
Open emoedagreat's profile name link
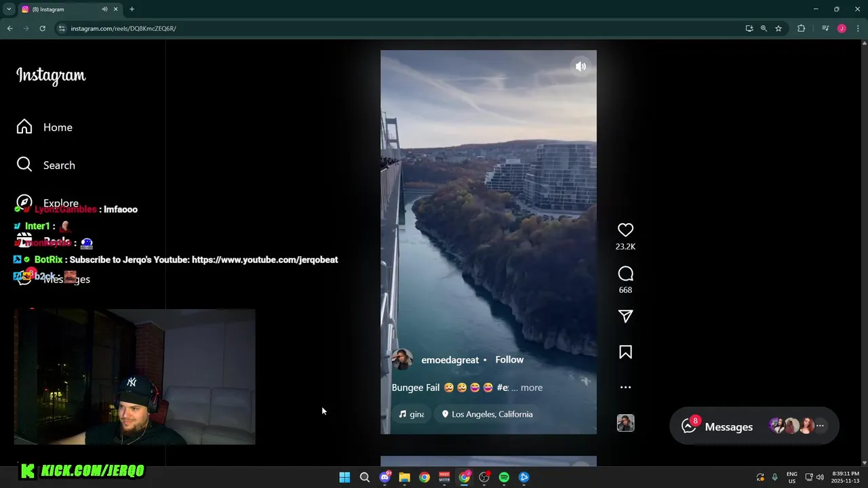click(x=450, y=360)
